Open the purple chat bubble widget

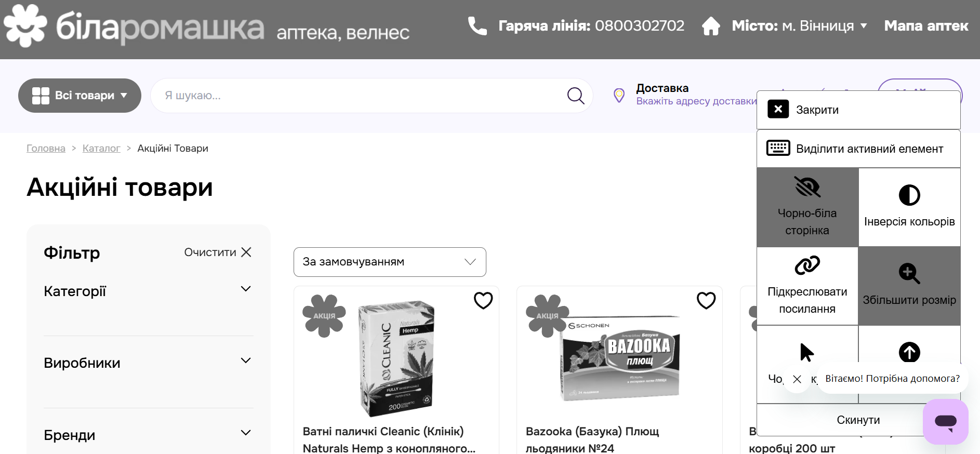[946, 421]
